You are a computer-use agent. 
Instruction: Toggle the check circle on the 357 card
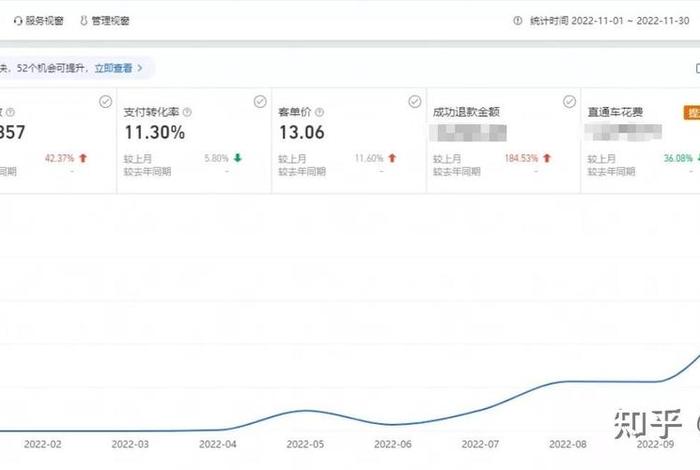point(105,102)
